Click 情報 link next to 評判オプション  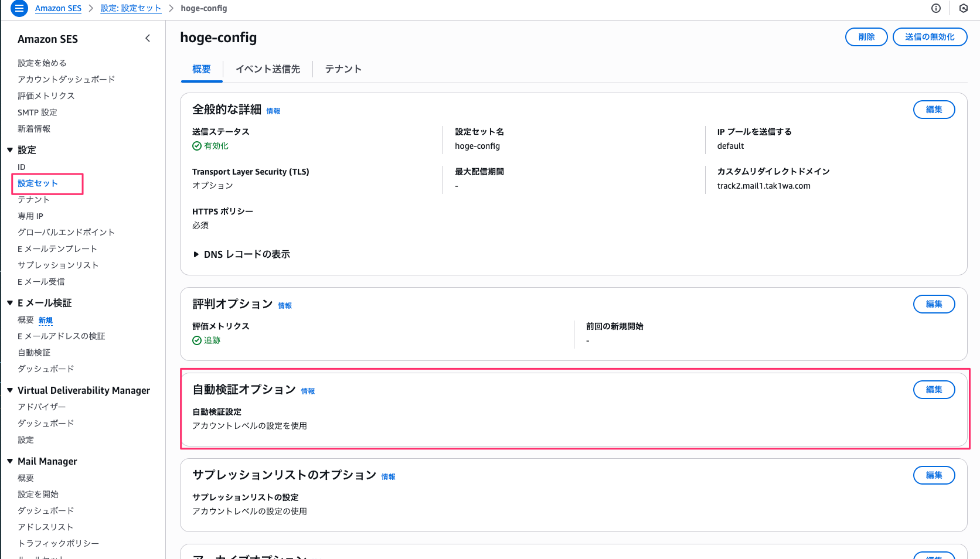click(x=285, y=306)
